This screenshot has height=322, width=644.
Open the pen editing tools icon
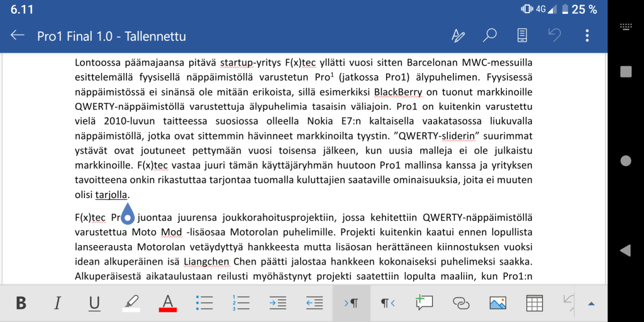pyautogui.click(x=458, y=36)
